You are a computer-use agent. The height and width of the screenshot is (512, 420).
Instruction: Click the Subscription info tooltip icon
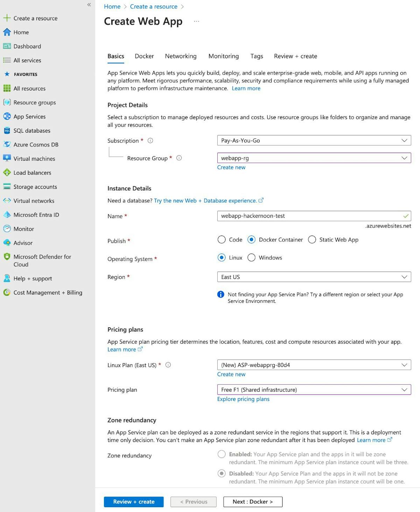pos(150,141)
